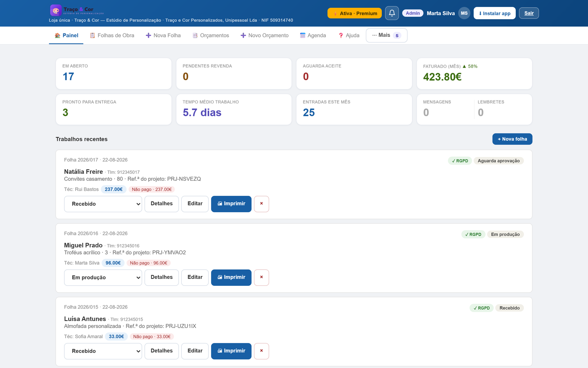The width and height of the screenshot is (588, 368).
Task: Remove Miguel Prado's job using the X button
Action: point(261,277)
